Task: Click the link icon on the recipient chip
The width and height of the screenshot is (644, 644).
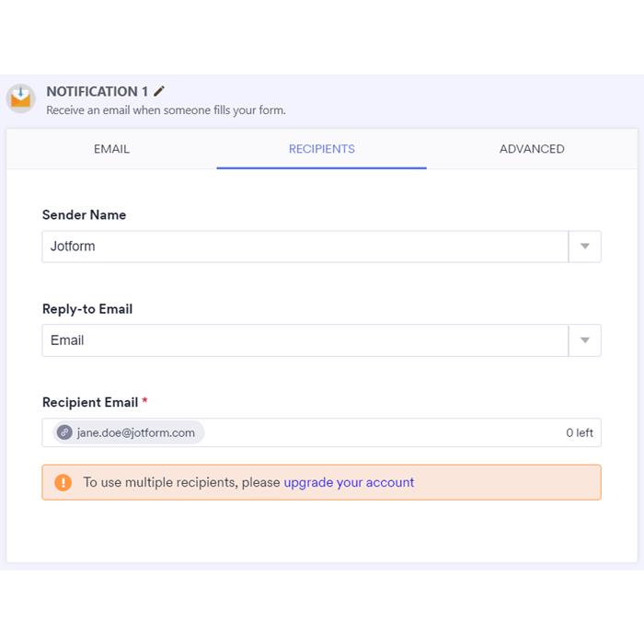Action: [x=64, y=432]
